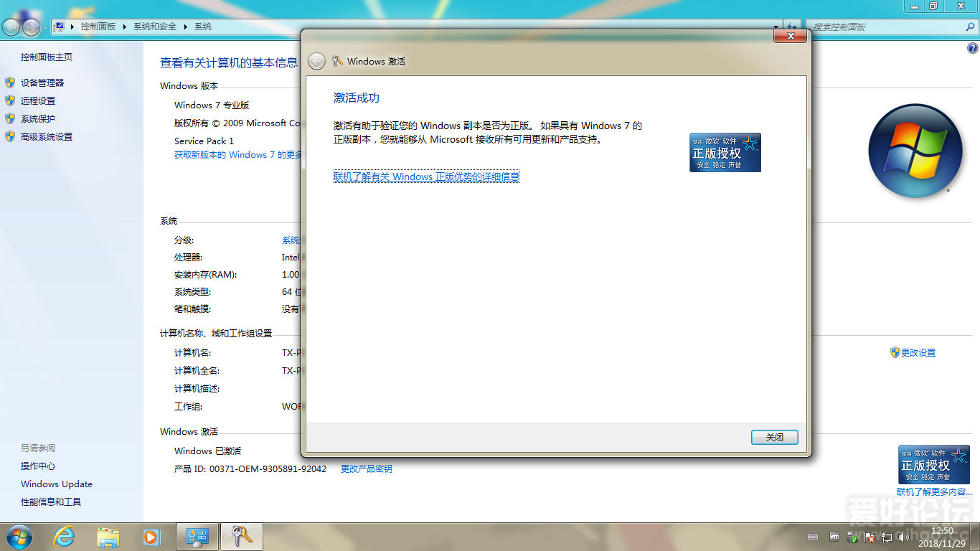Screen dimensions: 980x551
Task: Click the 正版授权 badge in the system window
Action: point(934,464)
